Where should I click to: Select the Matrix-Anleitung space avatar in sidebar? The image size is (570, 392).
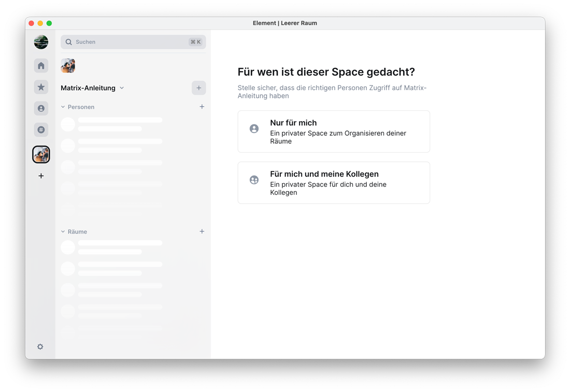(x=41, y=154)
